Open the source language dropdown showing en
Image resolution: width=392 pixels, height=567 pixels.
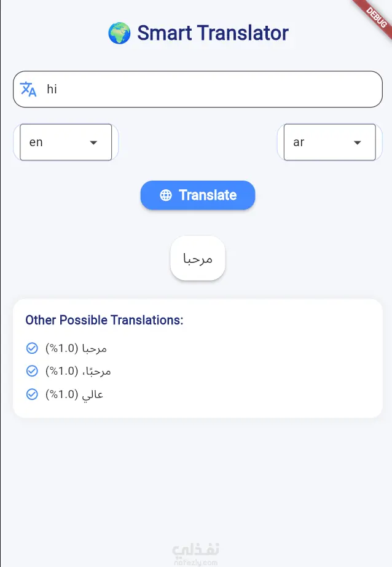tap(65, 142)
